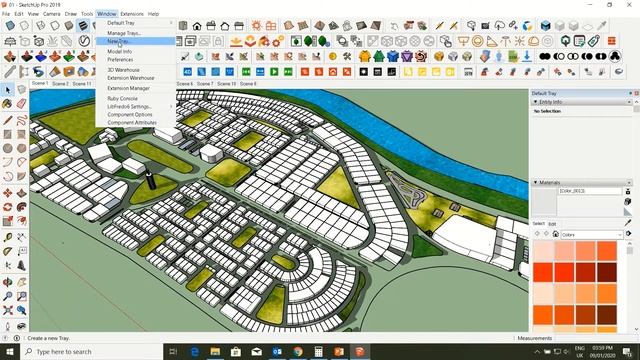Image resolution: width=640 pixels, height=360 pixels.
Task: Collapse the Entity Info panel
Action: point(536,102)
